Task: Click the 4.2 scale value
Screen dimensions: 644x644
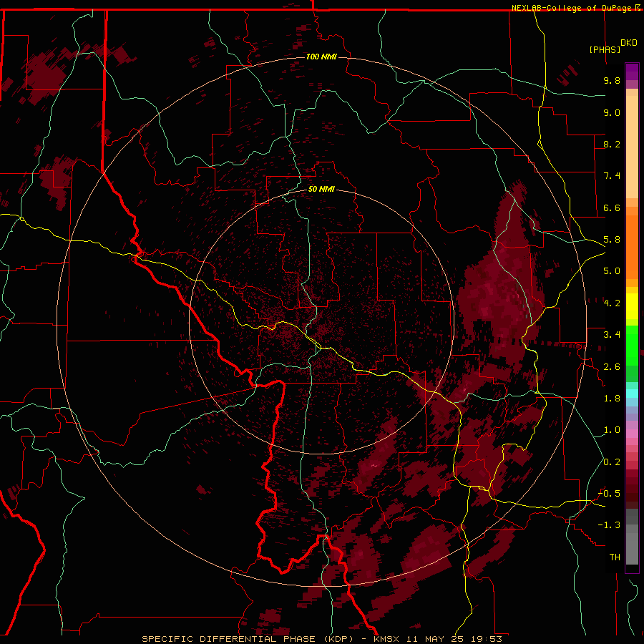Action: point(612,303)
